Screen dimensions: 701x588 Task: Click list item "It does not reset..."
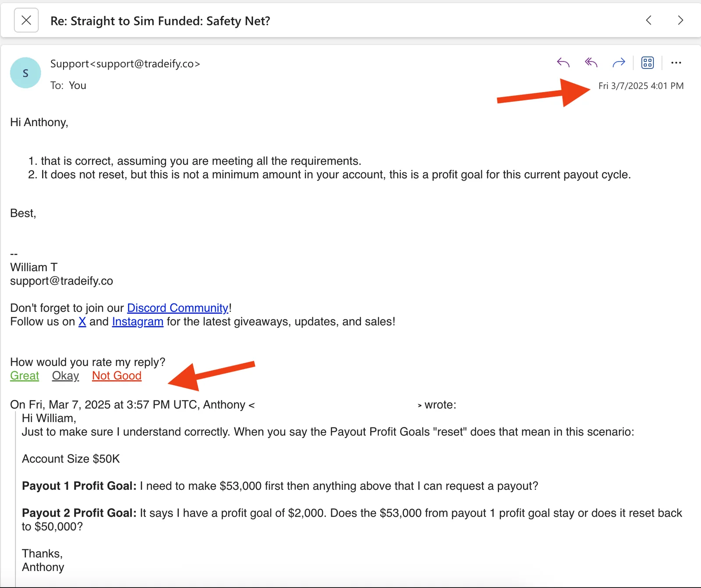(336, 174)
